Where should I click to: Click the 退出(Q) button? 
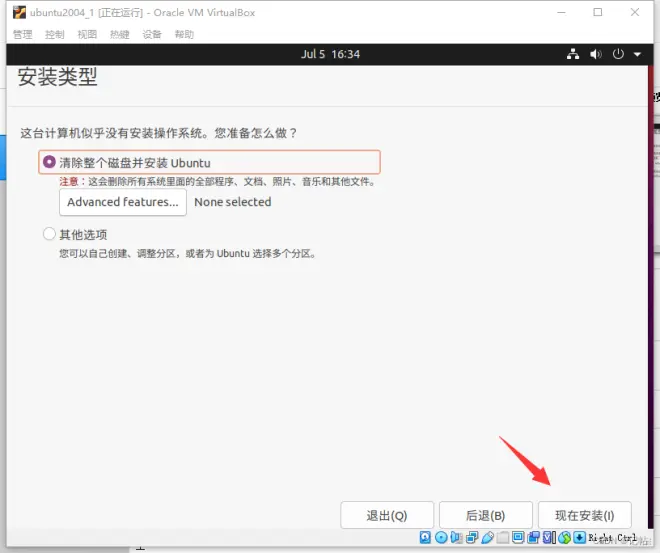387,515
